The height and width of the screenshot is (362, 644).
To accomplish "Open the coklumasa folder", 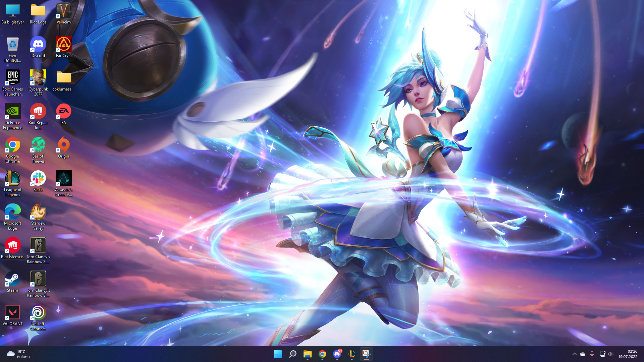I will coord(64,81).
